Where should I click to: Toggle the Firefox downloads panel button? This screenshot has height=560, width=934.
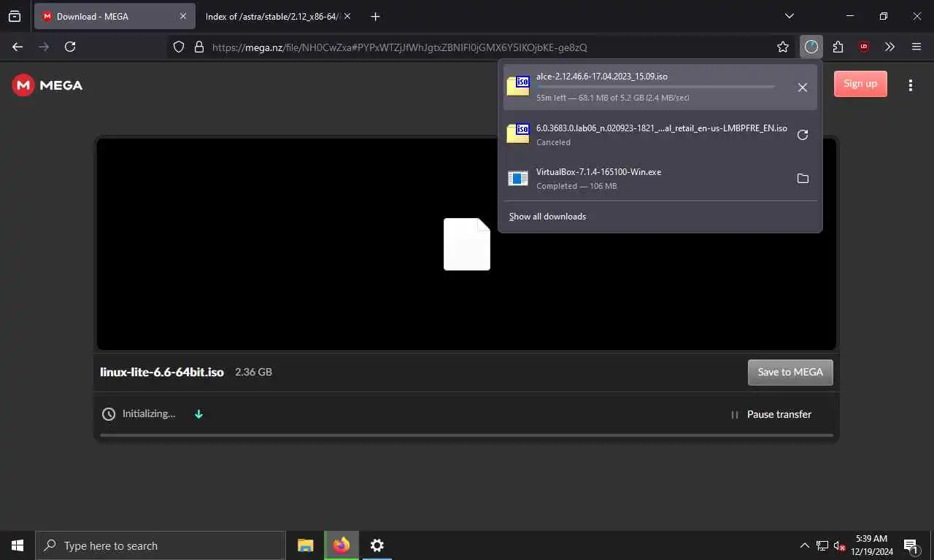point(811,47)
